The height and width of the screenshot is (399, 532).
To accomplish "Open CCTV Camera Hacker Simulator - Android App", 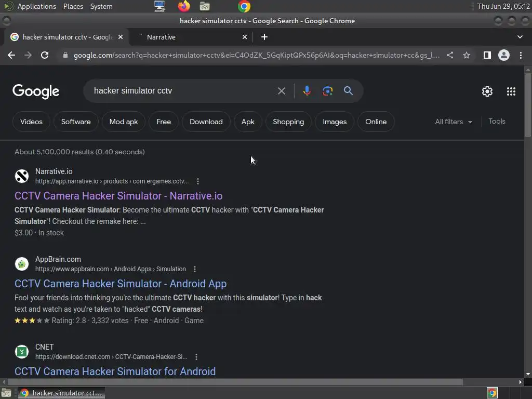I will coord(121,284).
